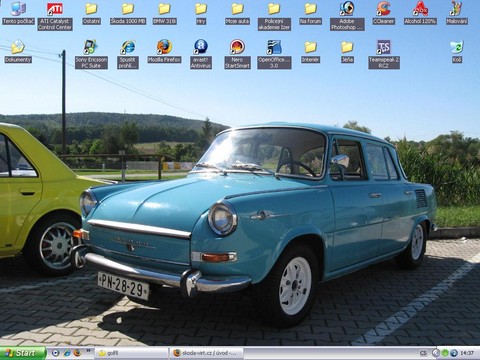Image resolution: width=480 pixels, height=360 pixels.
Task: Click the CS language indicator
Action: (x=423, y=353)
